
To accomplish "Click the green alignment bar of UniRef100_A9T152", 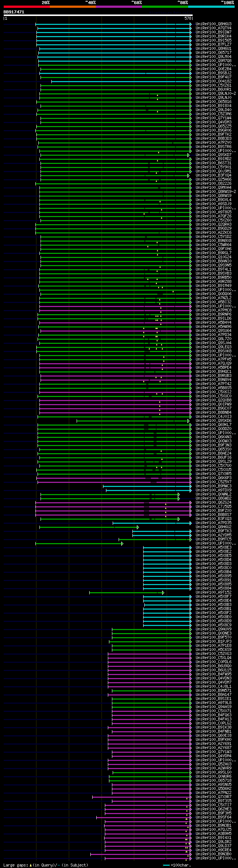I will coord(127,593).
